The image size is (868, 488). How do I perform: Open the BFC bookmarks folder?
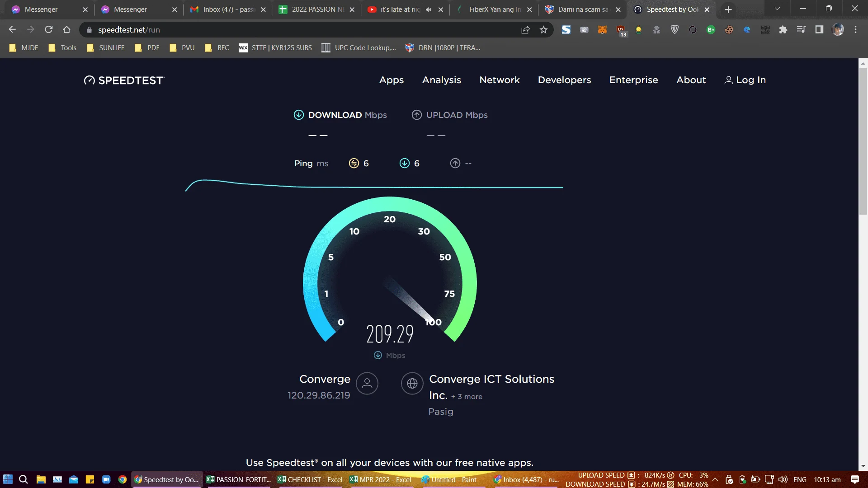click(x=217, y=48)
